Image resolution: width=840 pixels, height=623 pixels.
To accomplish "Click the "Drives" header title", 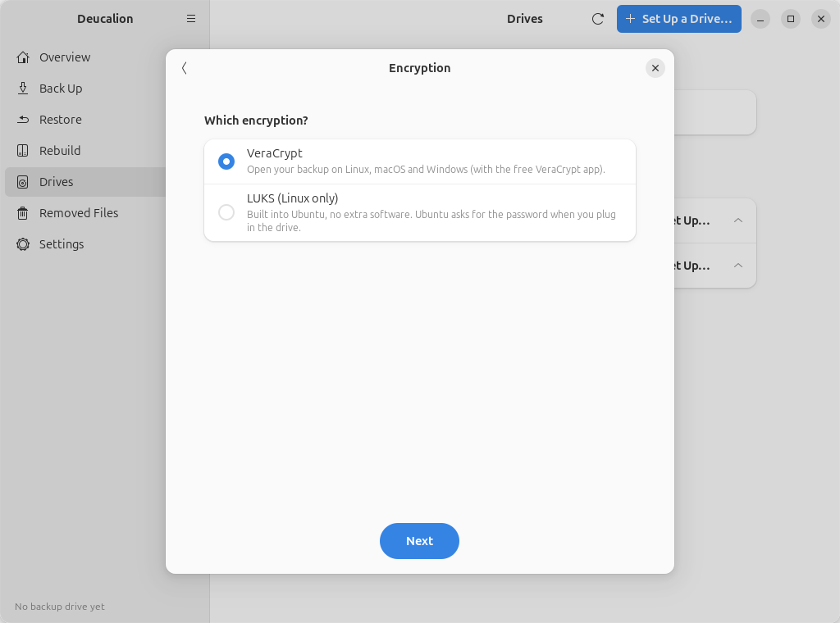I will pyautogui.click(x=525, y=19).
